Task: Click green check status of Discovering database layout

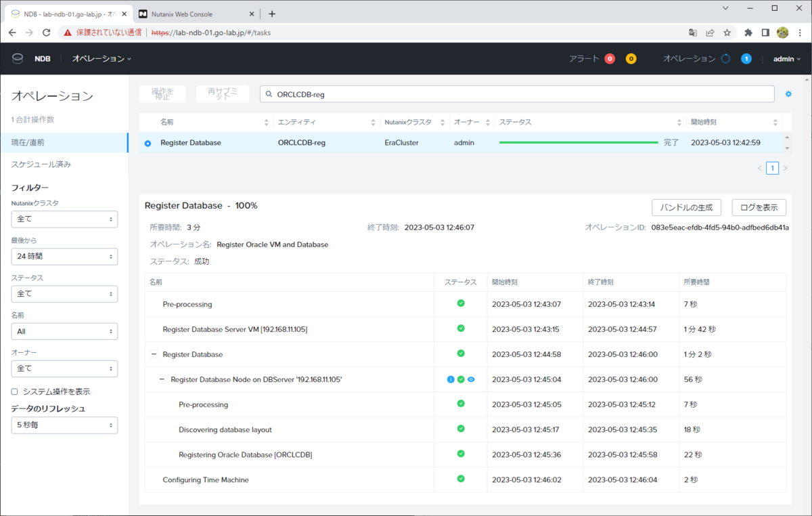Action: (461, 429)
